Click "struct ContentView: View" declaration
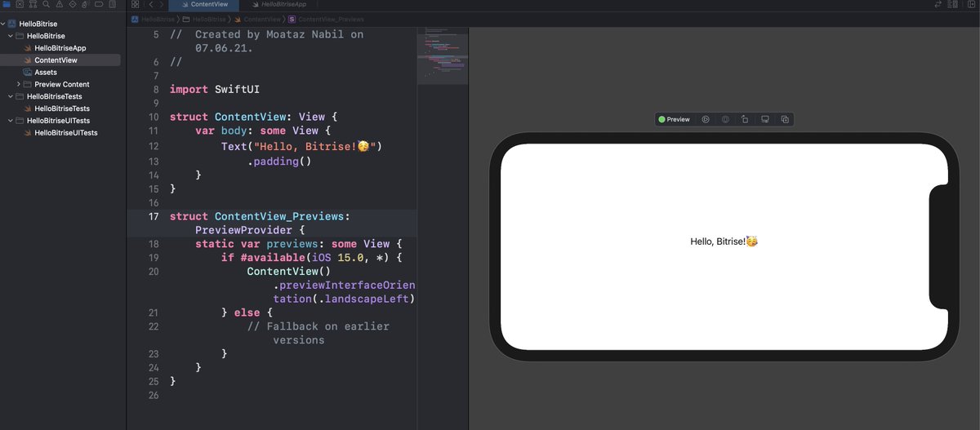 pos(253,117)
